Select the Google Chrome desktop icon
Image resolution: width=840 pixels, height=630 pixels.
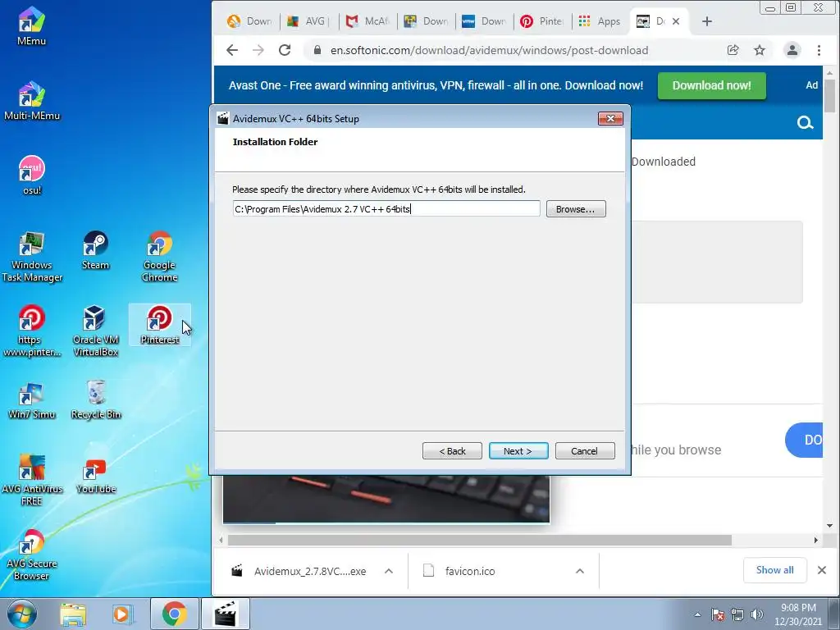(160, 257)
